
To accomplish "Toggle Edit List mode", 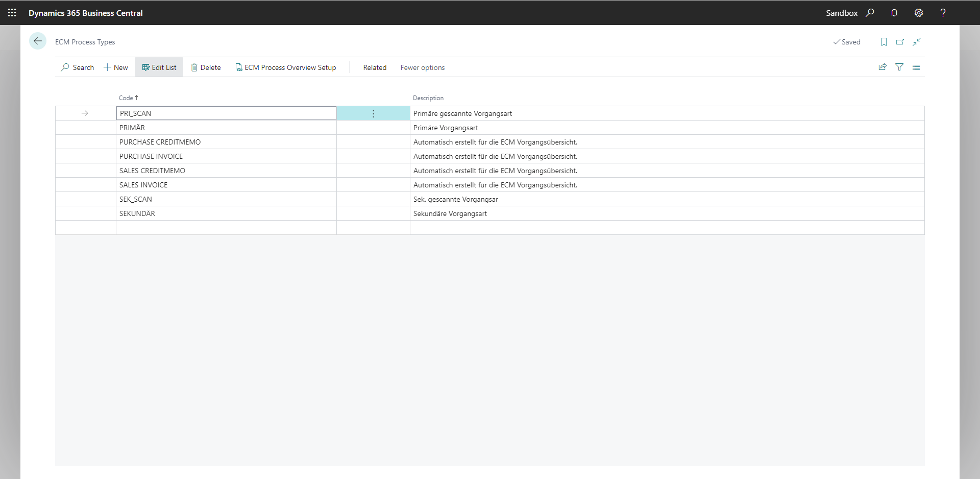I will 159,67.
